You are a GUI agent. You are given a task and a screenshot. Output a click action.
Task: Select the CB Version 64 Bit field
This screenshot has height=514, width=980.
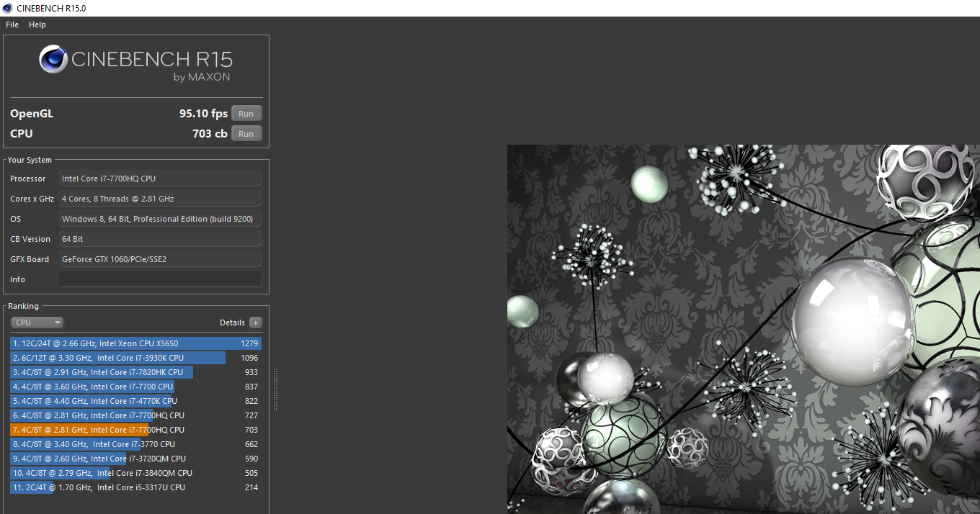click(x=160, y=239)
